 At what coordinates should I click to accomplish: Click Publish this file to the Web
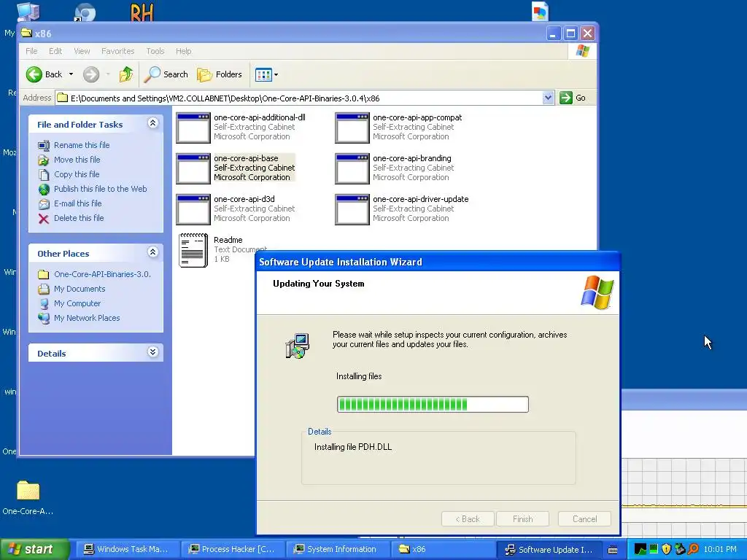[100, 189]
